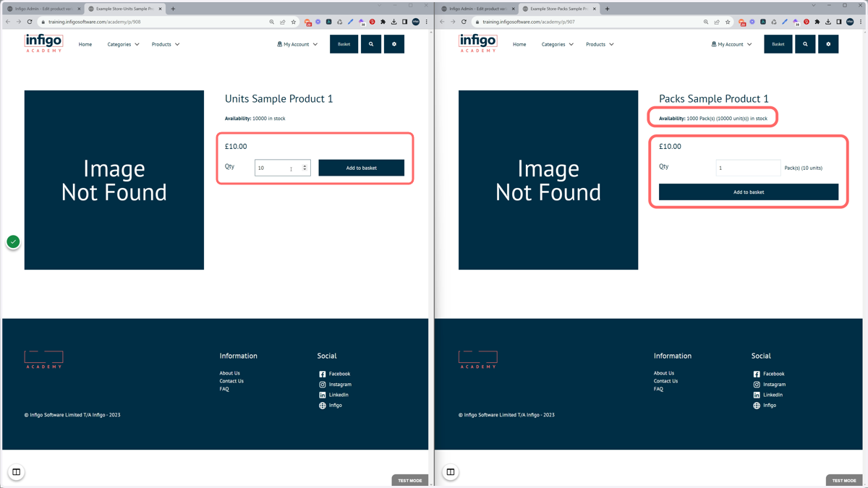Screen dimensions: 868x488
Task: Click split layout icon at bottom of right window
Action: click(450, 472)
